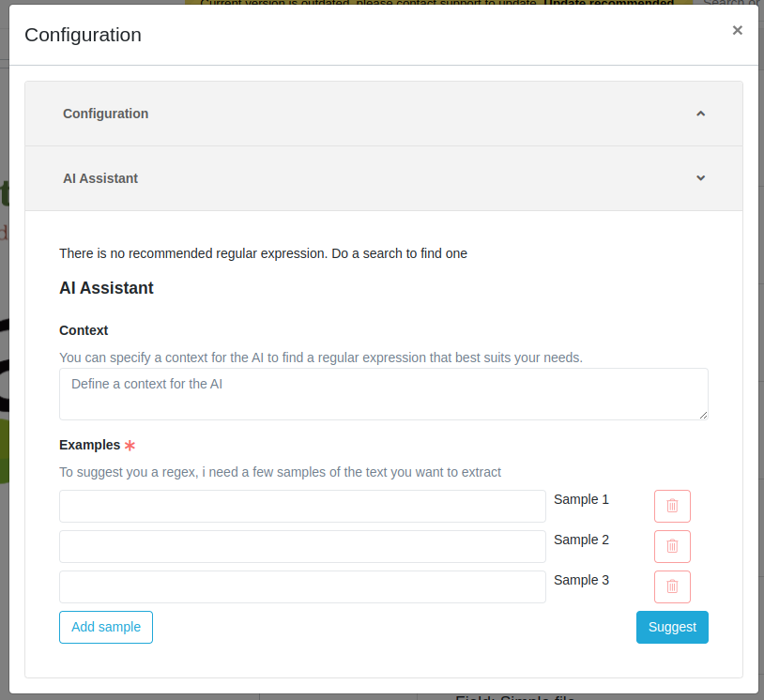Screen dimensions: 764x700
Task: Click the Sample 1 text label
Action: pos(581,499)
